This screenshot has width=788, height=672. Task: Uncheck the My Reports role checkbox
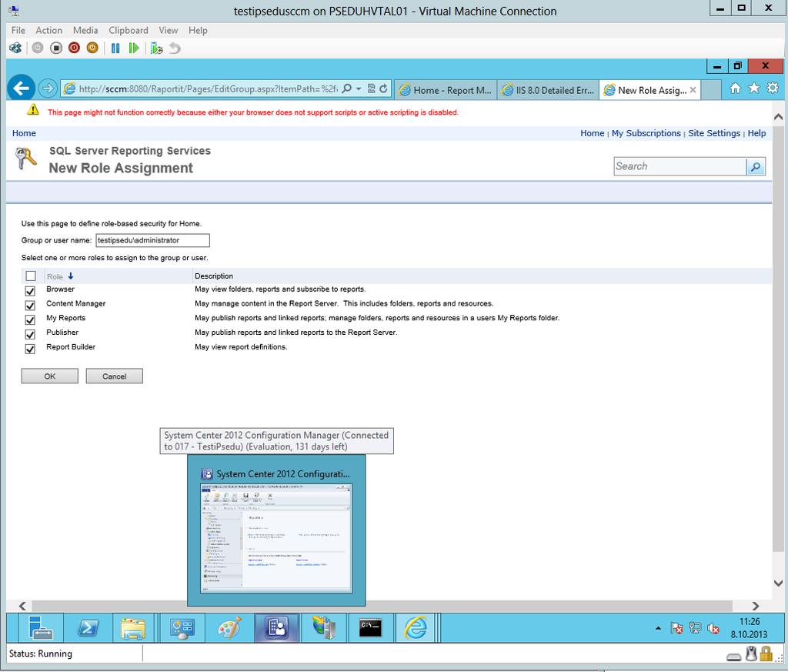coord(30,320)
